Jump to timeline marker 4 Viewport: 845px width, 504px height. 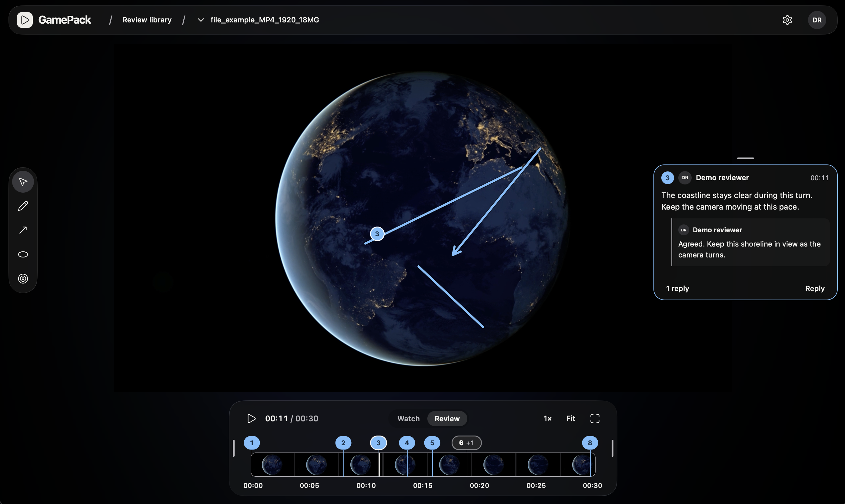(x=407, y=443)
